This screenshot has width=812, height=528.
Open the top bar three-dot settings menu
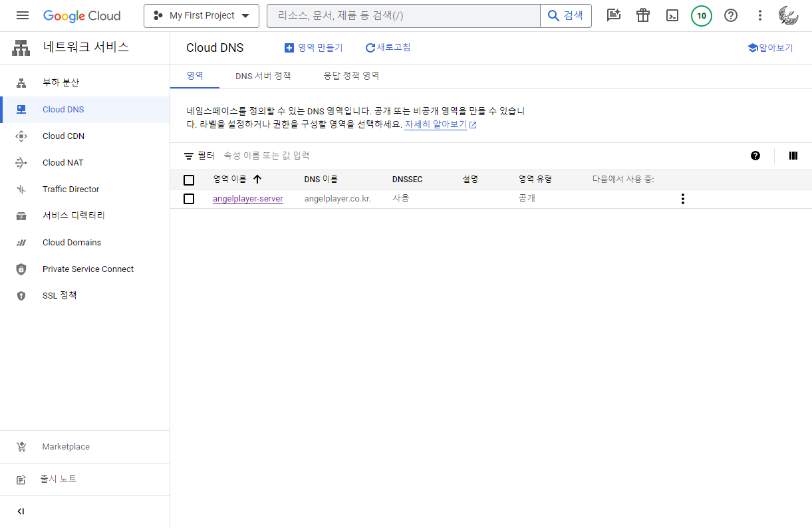point(760,15)
